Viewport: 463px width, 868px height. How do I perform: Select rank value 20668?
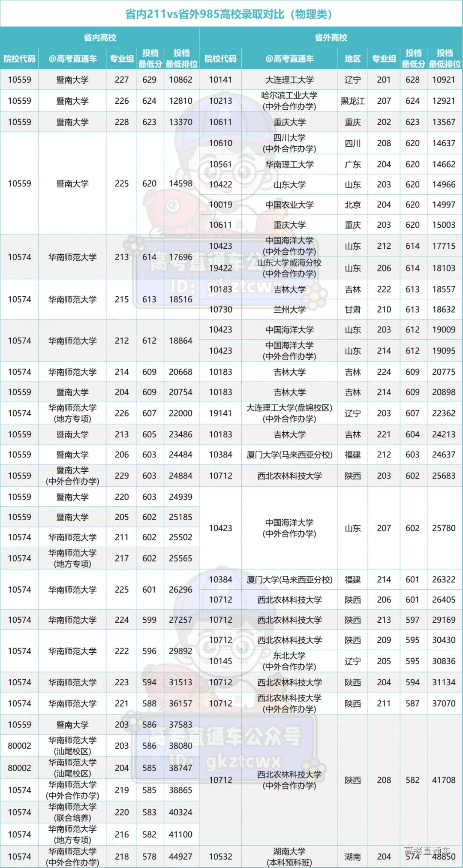pos(180,372)
